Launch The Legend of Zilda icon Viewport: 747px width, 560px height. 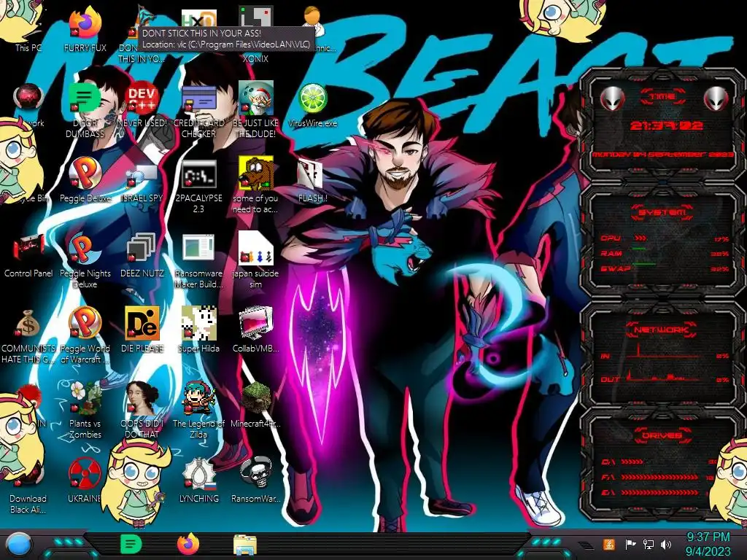point(198,399)
